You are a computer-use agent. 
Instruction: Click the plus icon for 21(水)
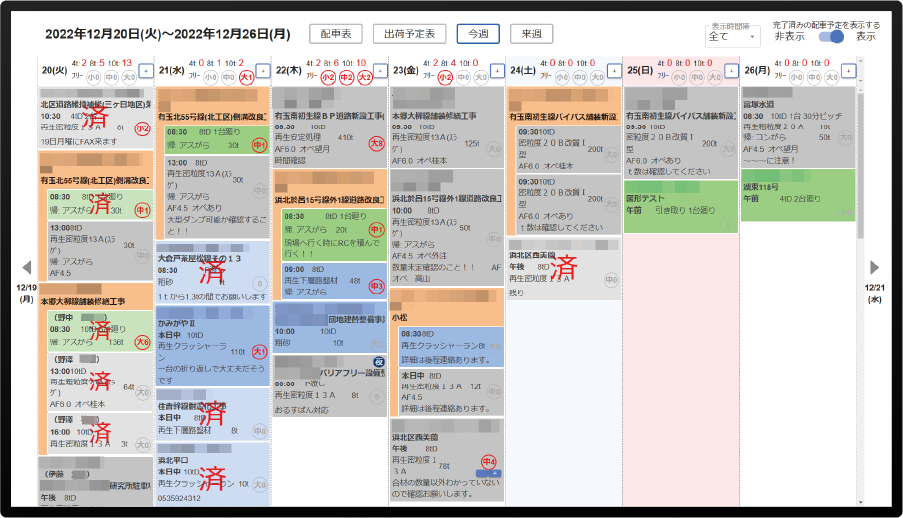tap(262, 71)
